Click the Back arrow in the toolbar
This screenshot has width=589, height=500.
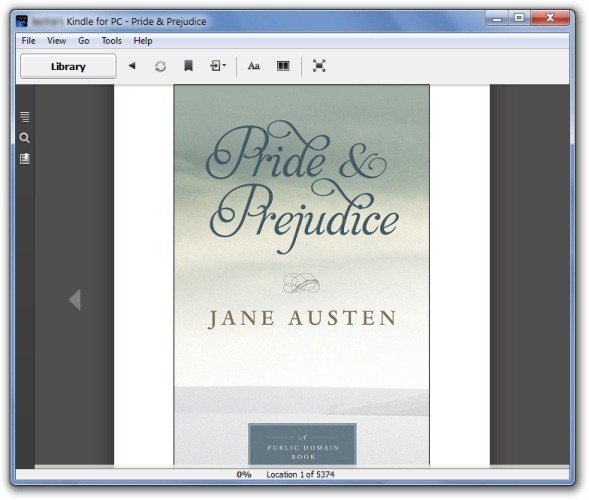(x=132, y=66)
